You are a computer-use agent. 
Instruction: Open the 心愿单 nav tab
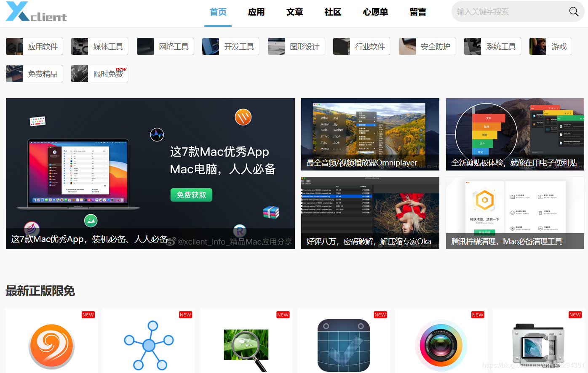click(375, 12)
